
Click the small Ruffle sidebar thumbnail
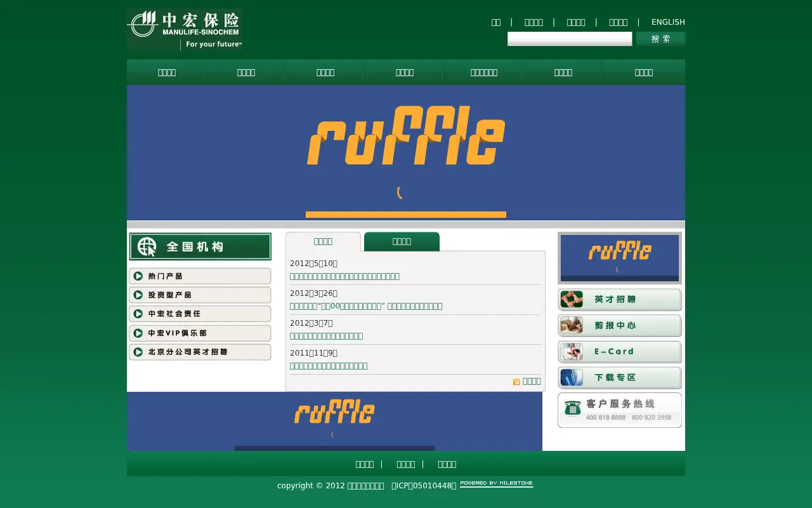pos(620,258)
